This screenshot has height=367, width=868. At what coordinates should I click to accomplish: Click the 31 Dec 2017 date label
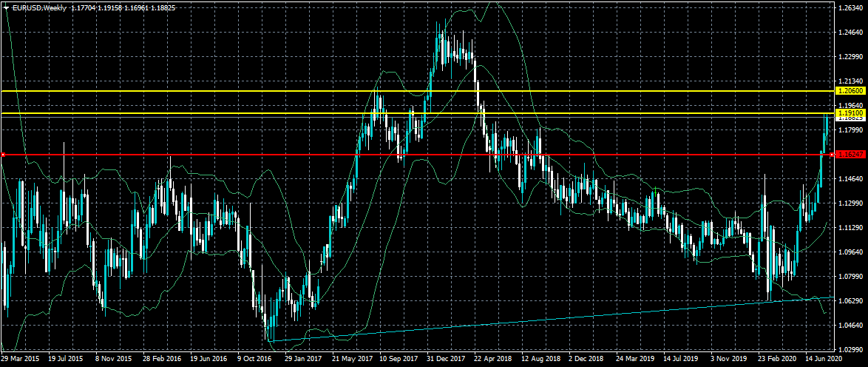coord(446,360)
